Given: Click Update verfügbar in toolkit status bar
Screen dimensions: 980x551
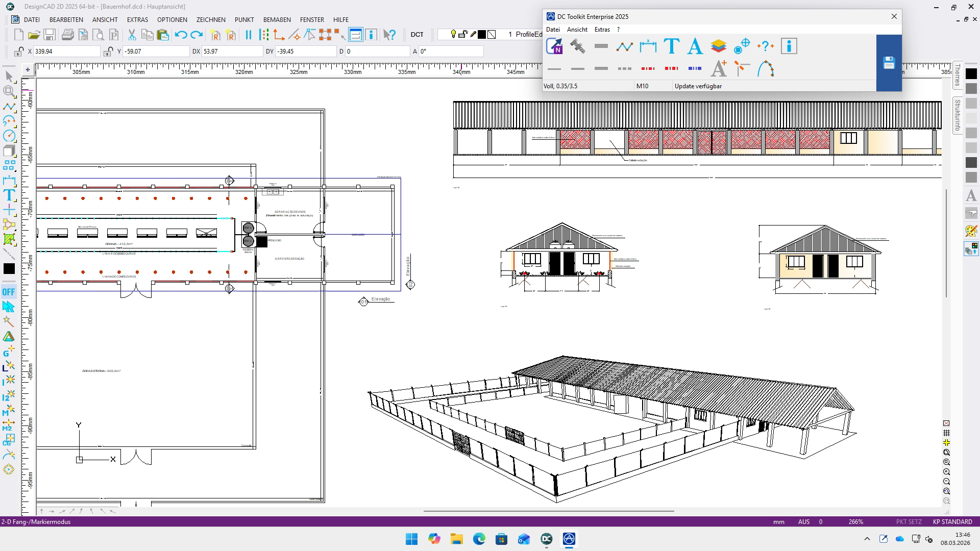Looking at the screenshot, I should [x=698, y=86].
